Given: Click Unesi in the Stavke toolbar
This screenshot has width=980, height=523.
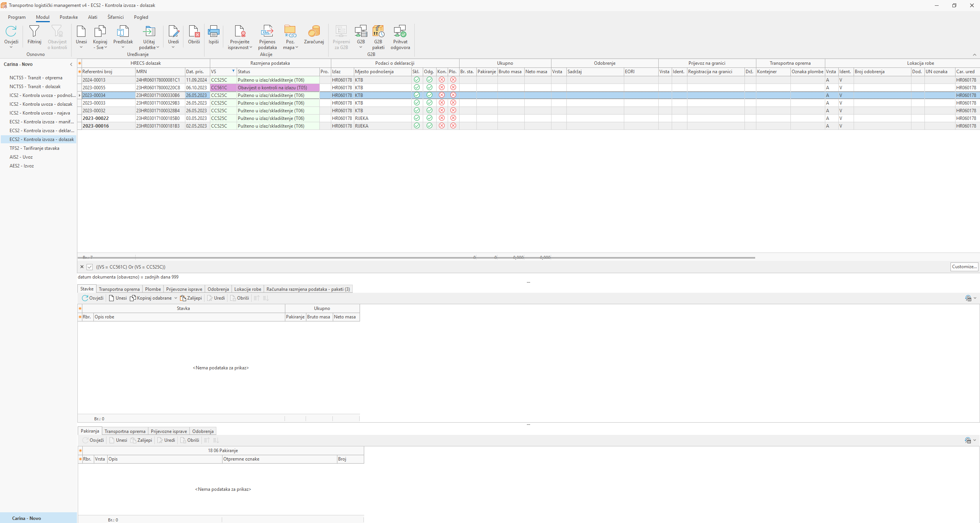Looking at the screenshot, I should (x=118, y=298).
